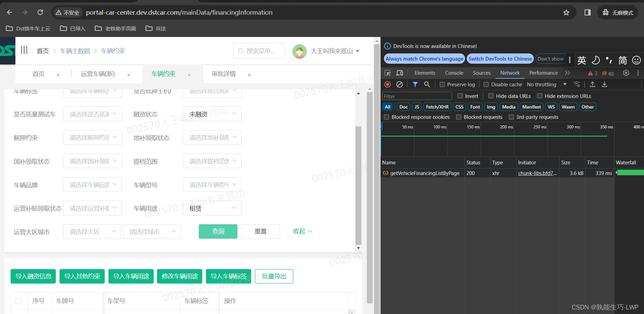644x314 pixels.
Task: Check the Invert filter checkbox
Action: point(460,96)
